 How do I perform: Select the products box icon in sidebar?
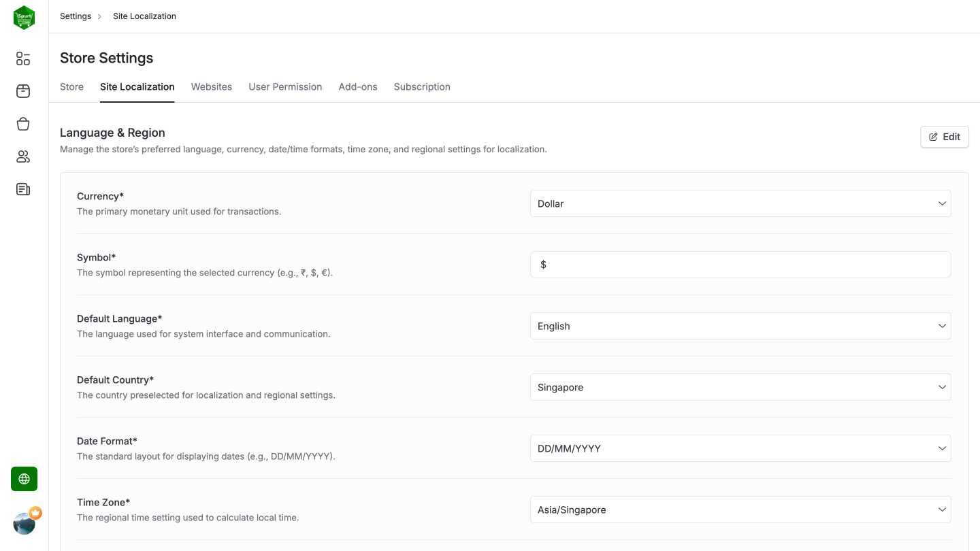[x=22, y=91]
